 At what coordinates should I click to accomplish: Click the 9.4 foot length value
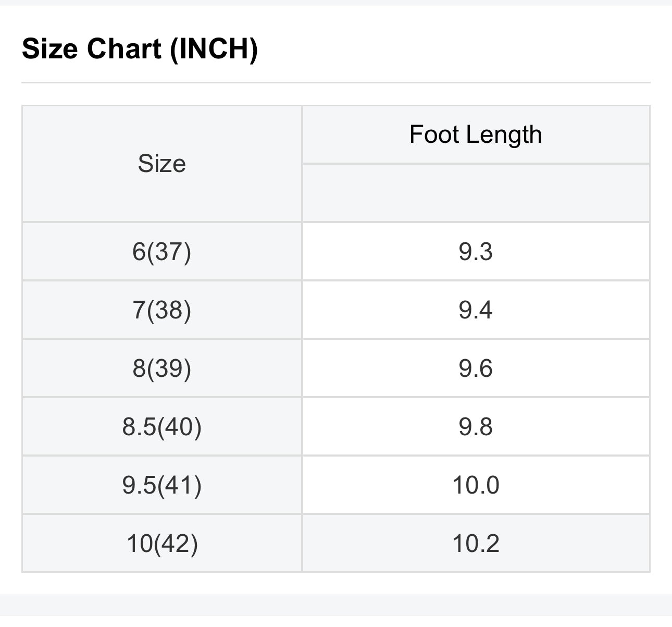click(476, 310)
